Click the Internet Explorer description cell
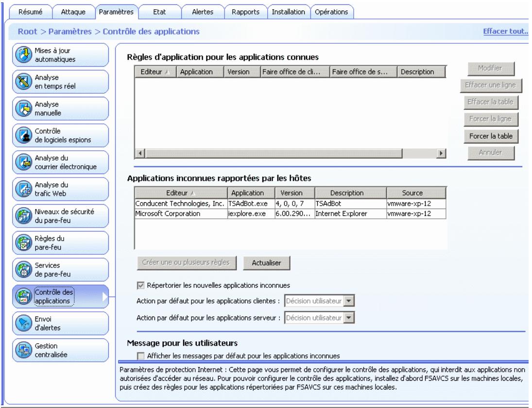This screenshot has width=532, height=408. 350,213
